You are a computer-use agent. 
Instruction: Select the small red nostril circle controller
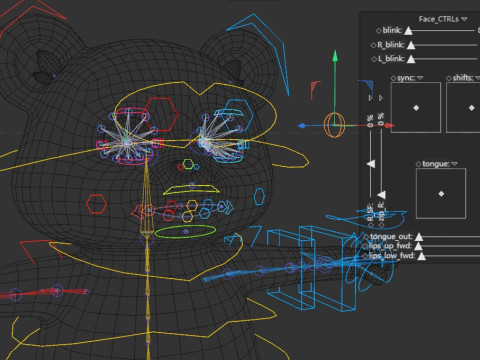[x=181, y=167]
